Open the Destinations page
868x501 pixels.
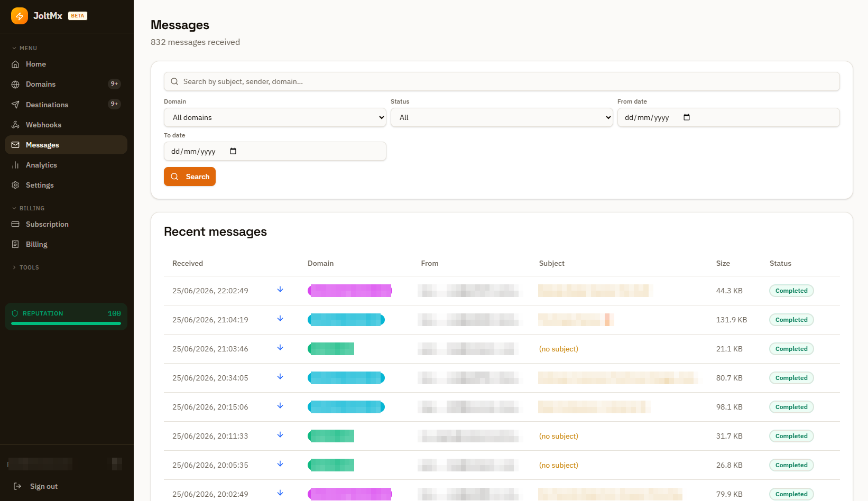tap(66, 105)
